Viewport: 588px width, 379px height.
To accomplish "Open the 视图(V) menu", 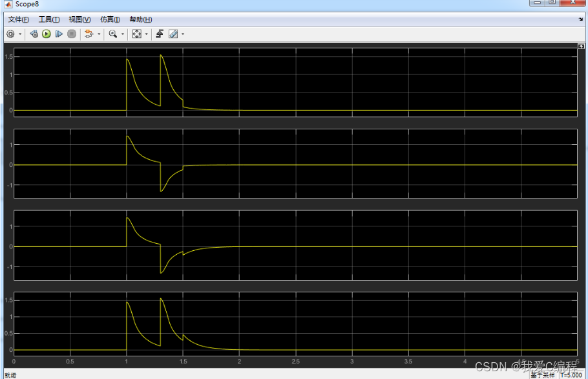I will click(x=79, y=19).
